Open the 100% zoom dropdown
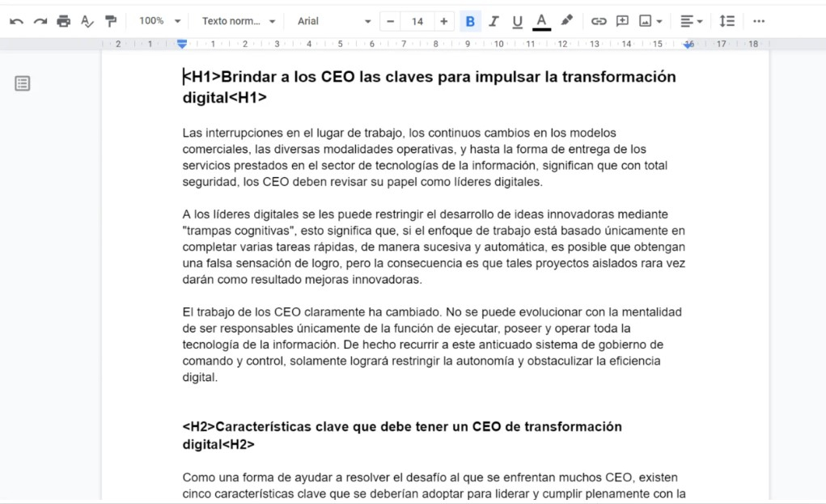The height and width of the screenshot is (504, 826). tap(159, 21)
